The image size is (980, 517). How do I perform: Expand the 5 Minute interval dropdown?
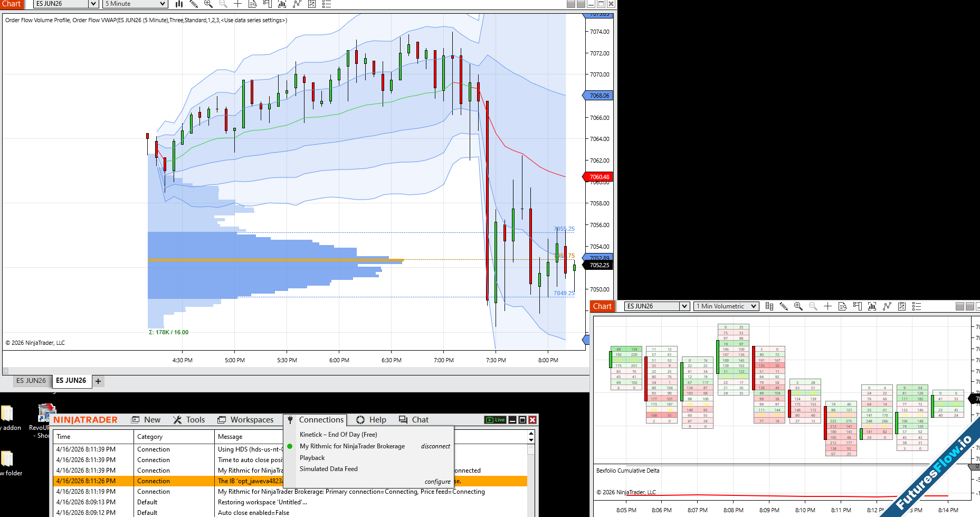tap(163, 4)
